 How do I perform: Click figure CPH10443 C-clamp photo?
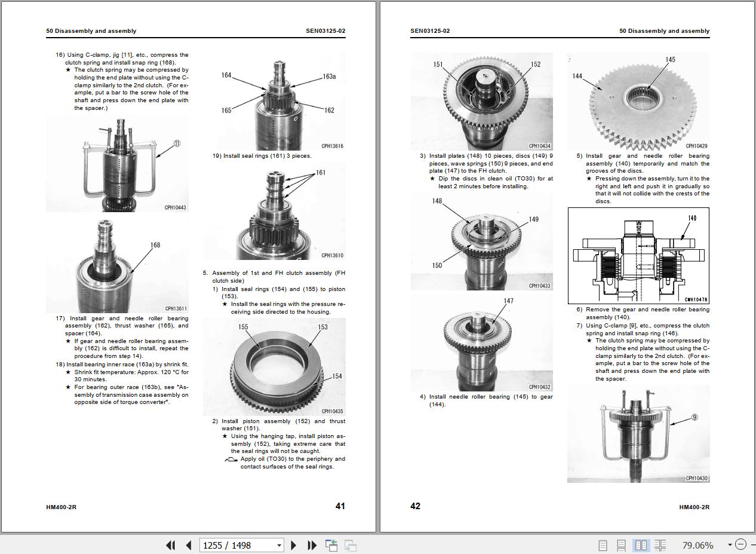(117, 163)
